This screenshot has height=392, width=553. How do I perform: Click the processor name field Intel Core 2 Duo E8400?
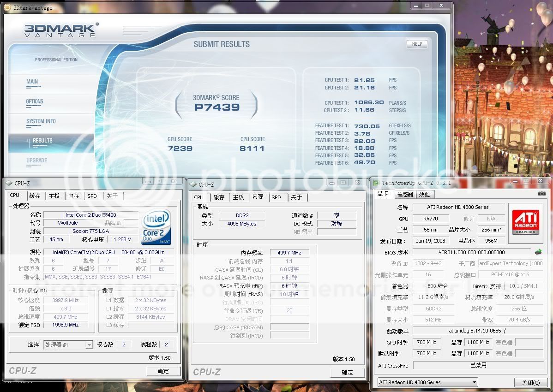[x=90, y=215]
